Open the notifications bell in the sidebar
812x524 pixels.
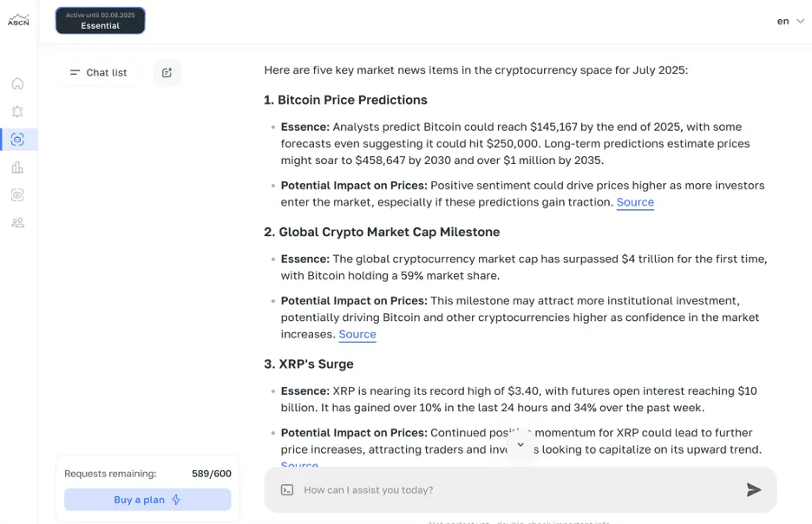[17, 111]
